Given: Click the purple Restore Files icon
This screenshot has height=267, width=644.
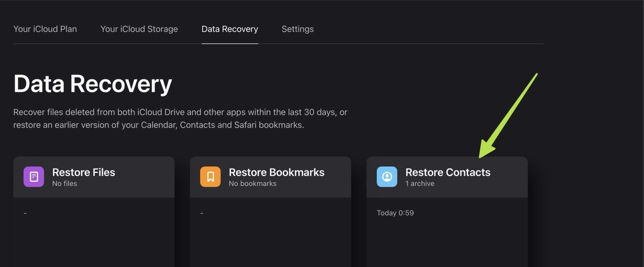Looking at the screenshot, I should click(34, 177).
